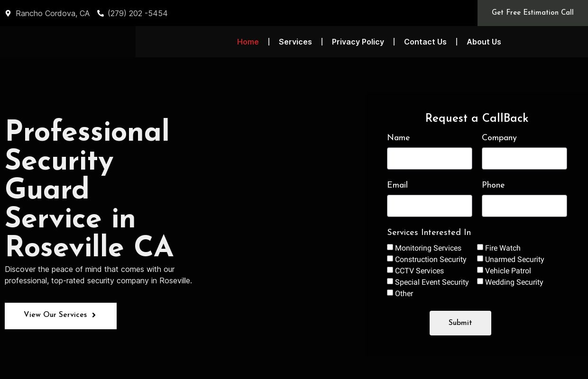Check the Vehicle Patrol option
Viewport: 588px width, 379px height.
(x=480, y=270)
